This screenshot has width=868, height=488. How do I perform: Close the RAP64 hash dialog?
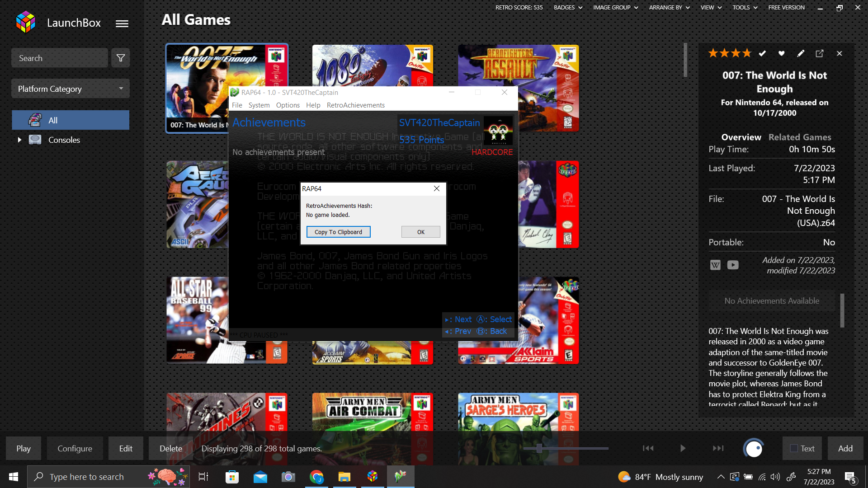pyautogui.click(x=437, y=188)
